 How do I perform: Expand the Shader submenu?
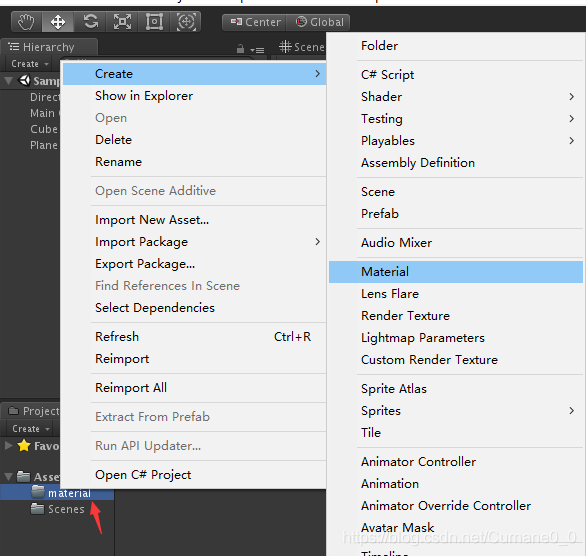coord(456,97)
